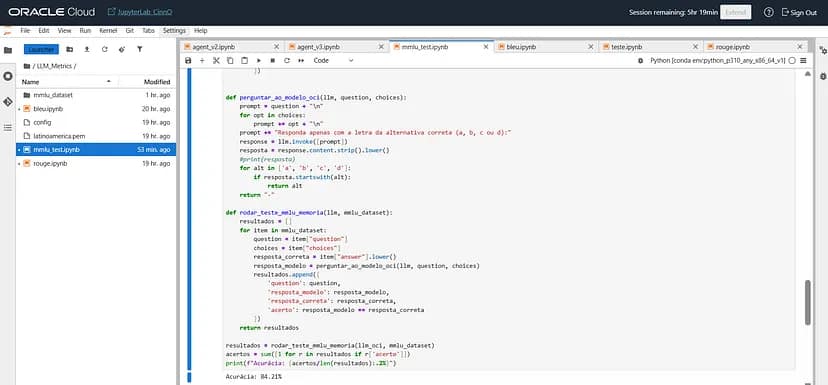Select the config file
The image size is (828, 385).
point(96,123)
